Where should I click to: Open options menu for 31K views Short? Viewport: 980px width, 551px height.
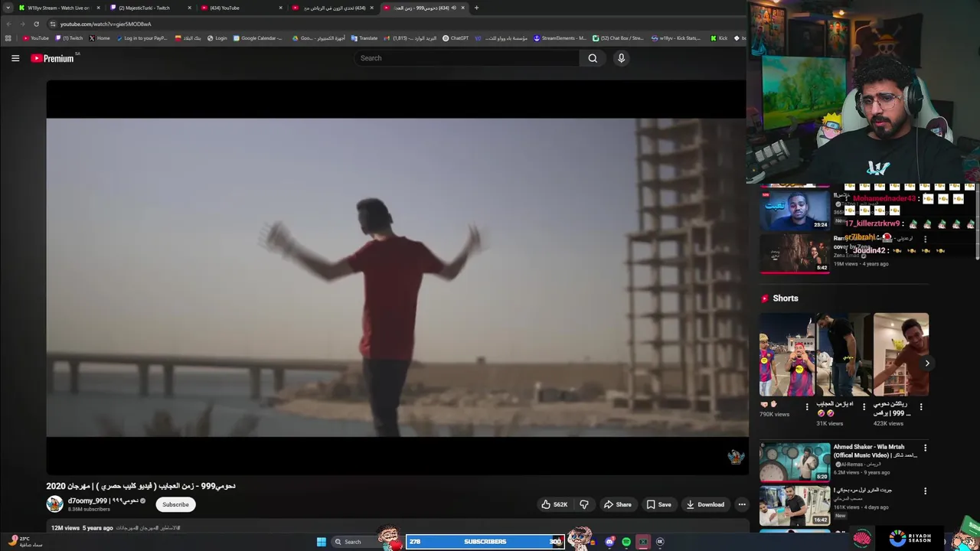point(864,407)
